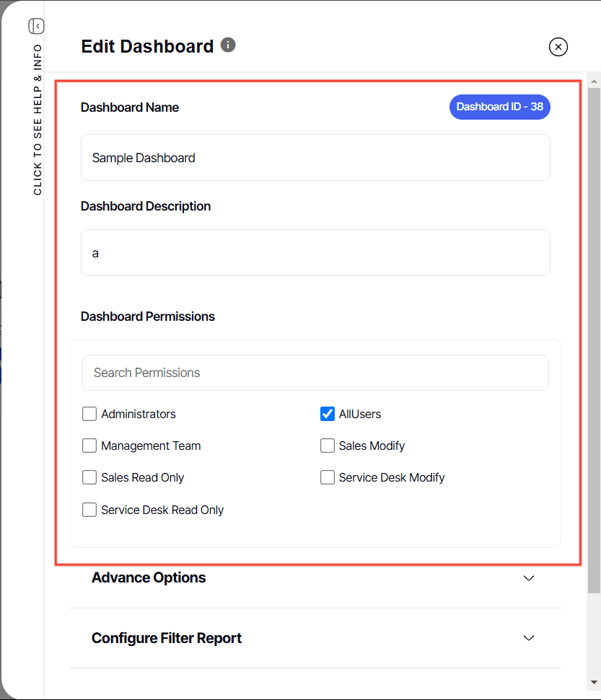Screen dimensions: 601x700
Task: Focus the Search Permissions box
Action: pos(315,373)
